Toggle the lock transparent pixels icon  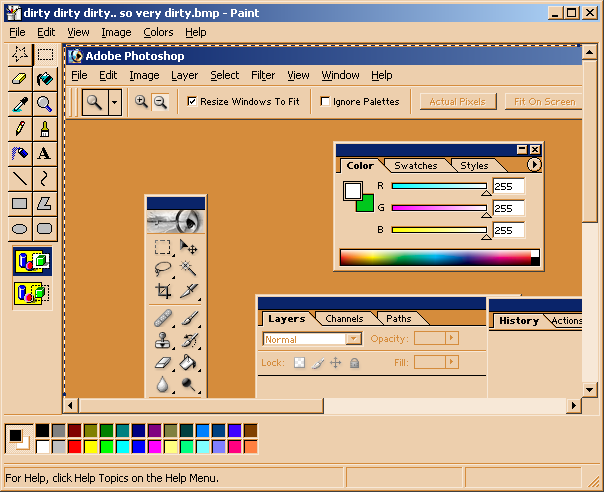point(299,363)
